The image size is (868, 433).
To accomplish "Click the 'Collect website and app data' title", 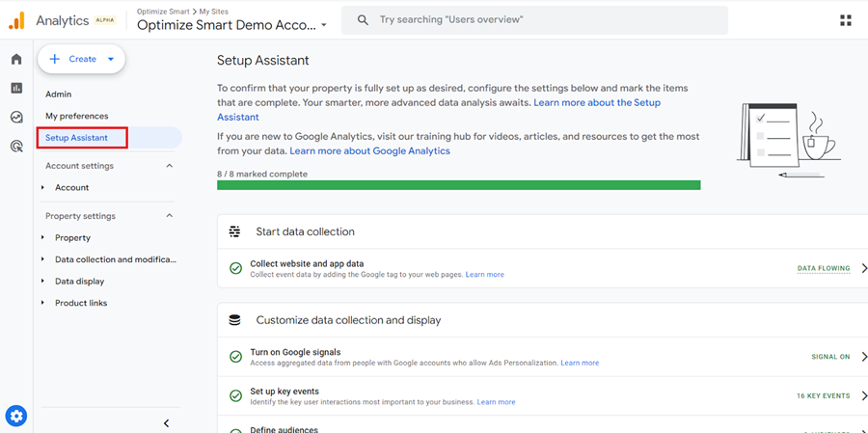I will click(x=307, y=264).
